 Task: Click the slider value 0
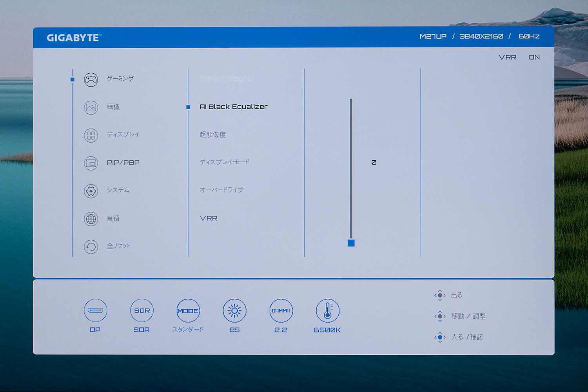pos(374,162)
